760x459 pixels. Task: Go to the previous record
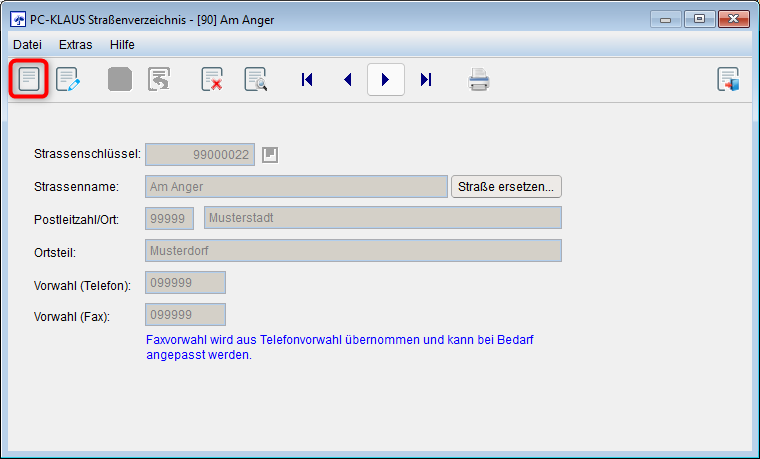[x=347, y=79]
